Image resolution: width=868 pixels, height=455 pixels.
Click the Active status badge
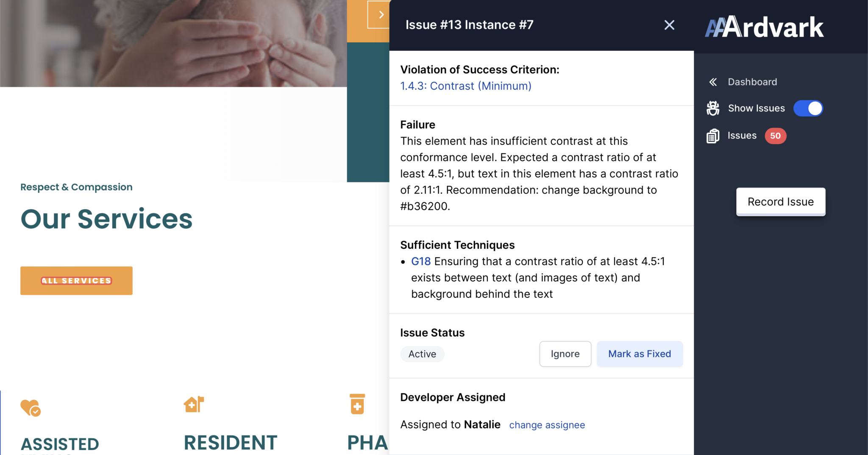pos(422,354)
